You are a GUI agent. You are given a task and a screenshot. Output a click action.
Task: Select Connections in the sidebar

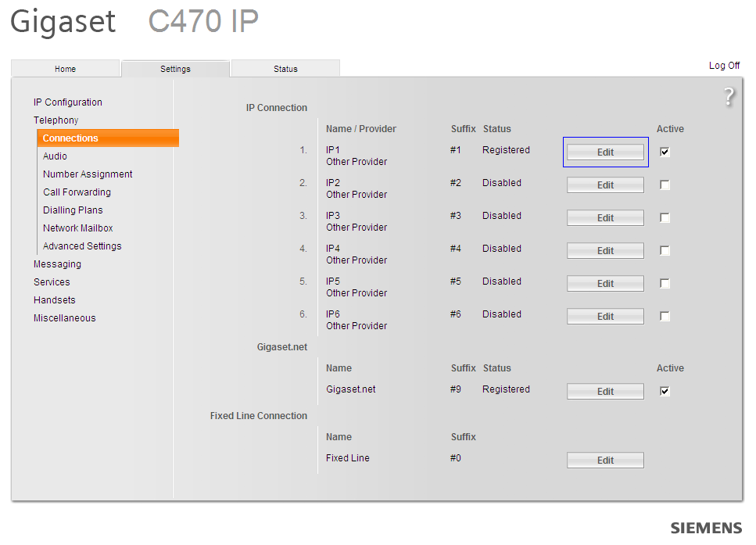point(108,138)
